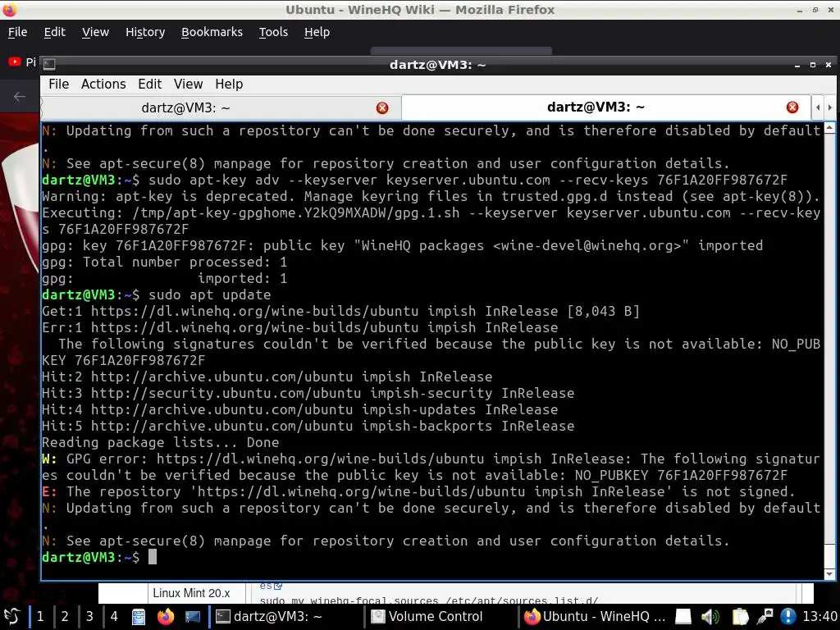
Task: Click the 'Reading package lists... Done' line
Action: tap(160, 442)
